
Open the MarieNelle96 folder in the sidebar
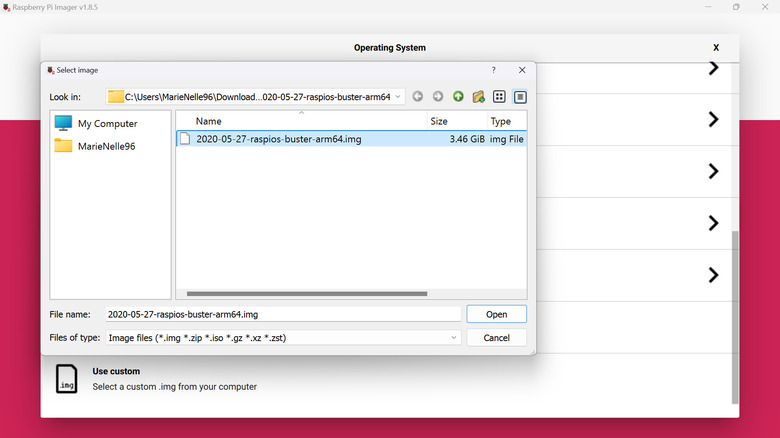[106, 146]
